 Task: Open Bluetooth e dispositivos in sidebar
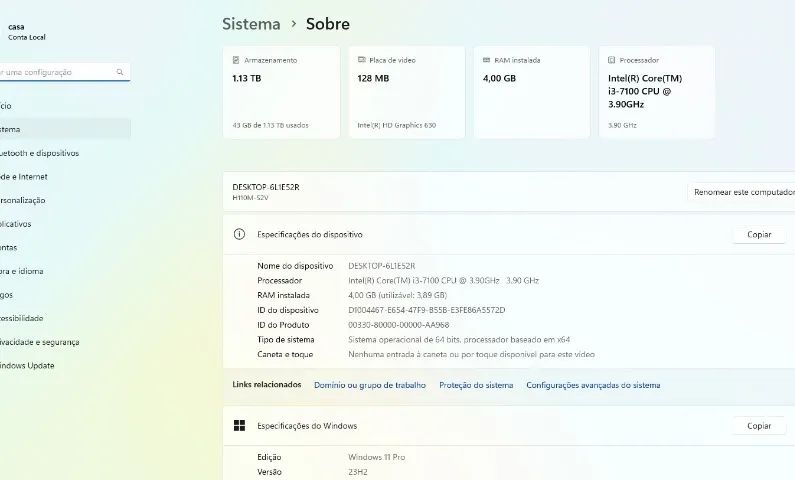click(x=65, y=153)
